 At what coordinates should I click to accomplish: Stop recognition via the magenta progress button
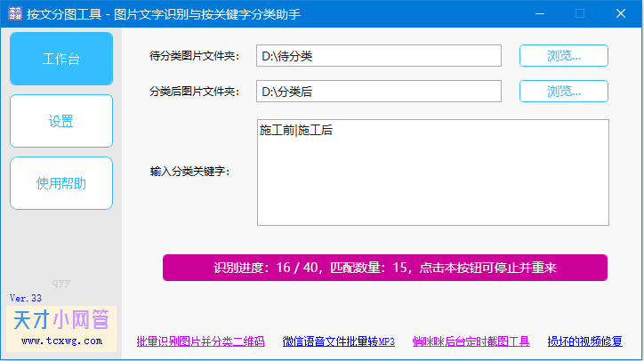click(x=385, y=268)
